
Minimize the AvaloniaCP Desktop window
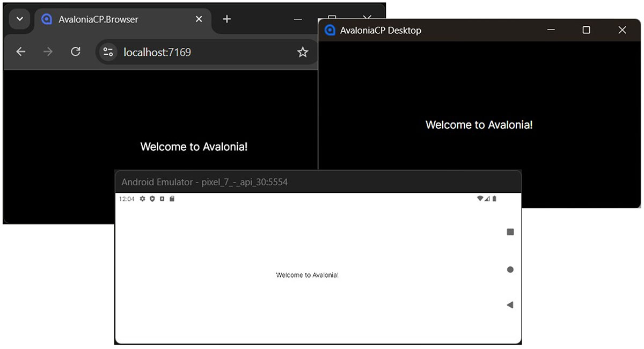551,31
